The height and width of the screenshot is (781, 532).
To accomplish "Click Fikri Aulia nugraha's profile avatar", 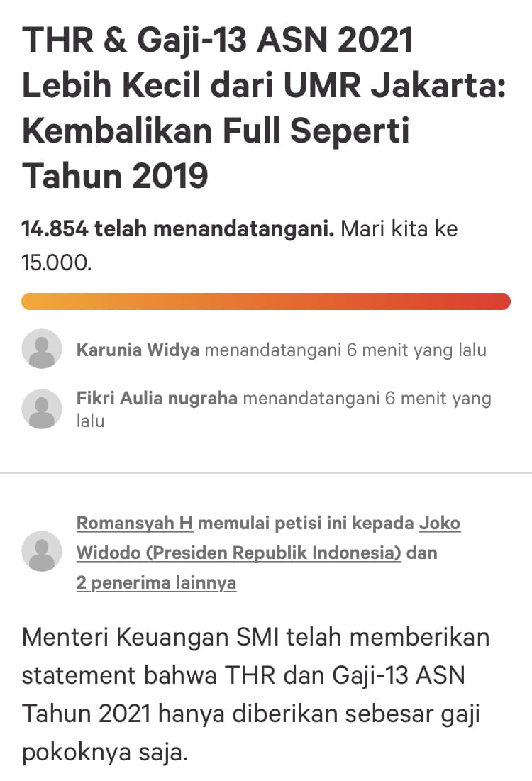I will [x=42, y=409].
